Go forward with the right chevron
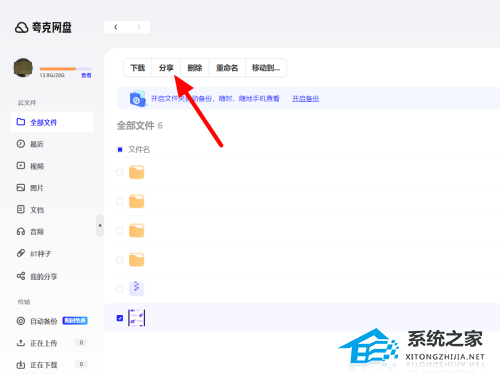The height and width of the screenshot is (375, 500). click(139, 27)
